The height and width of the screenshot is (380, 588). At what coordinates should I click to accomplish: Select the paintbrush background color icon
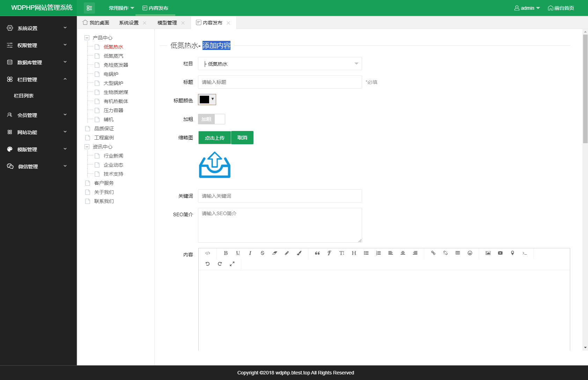point(299,253)
